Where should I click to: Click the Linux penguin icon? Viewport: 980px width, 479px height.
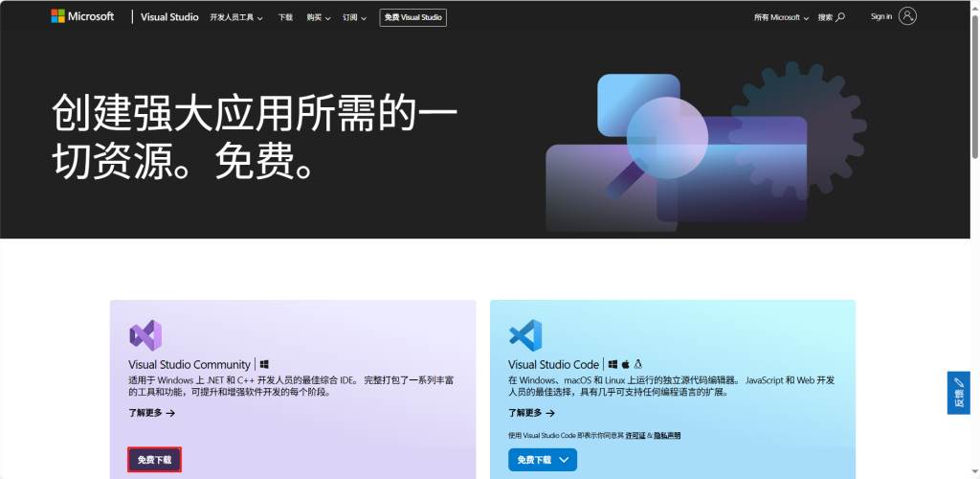638,364
